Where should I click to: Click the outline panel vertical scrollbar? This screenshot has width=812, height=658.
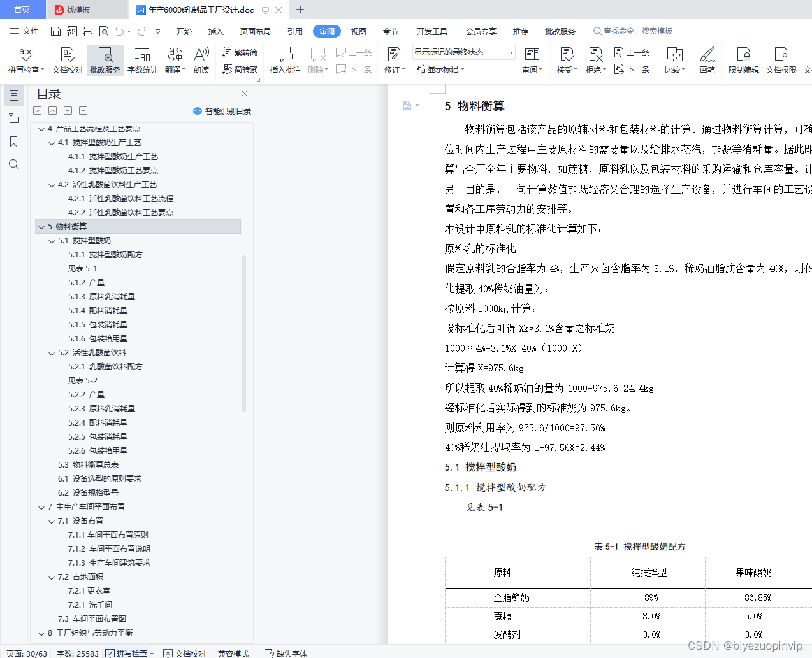243,333
